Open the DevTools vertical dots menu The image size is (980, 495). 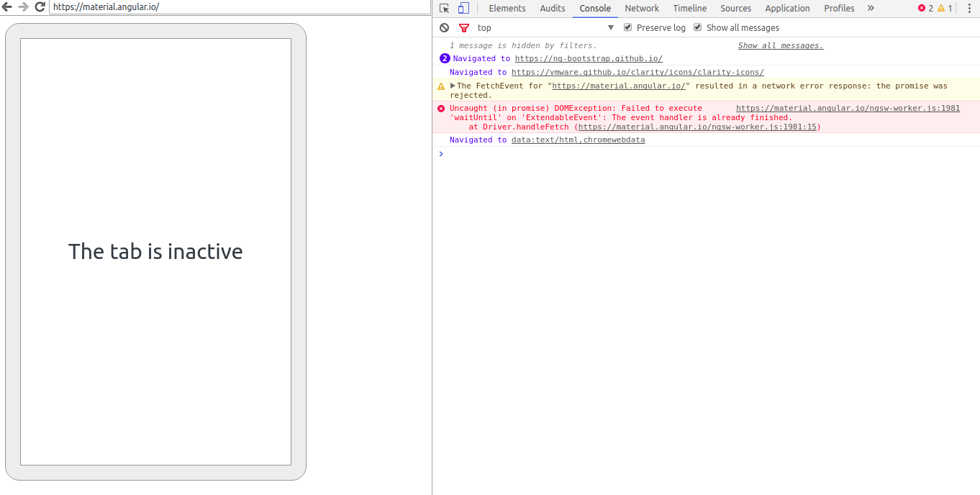point(970,8)
